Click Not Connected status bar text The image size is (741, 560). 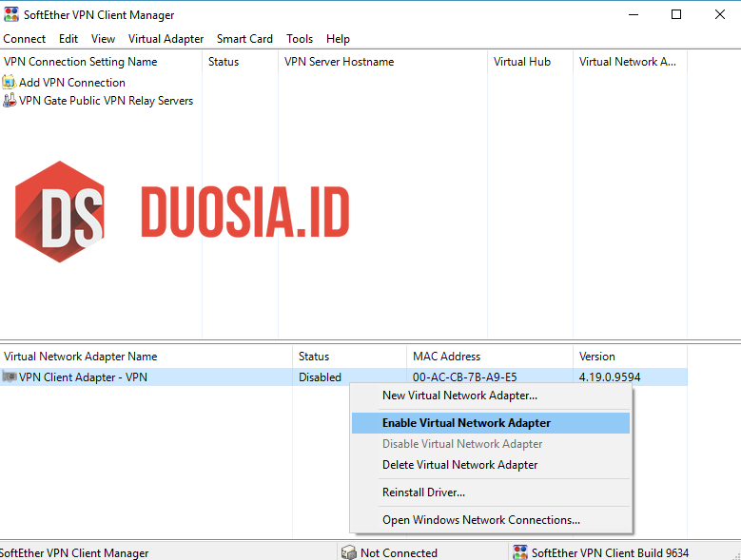[399, 552]
